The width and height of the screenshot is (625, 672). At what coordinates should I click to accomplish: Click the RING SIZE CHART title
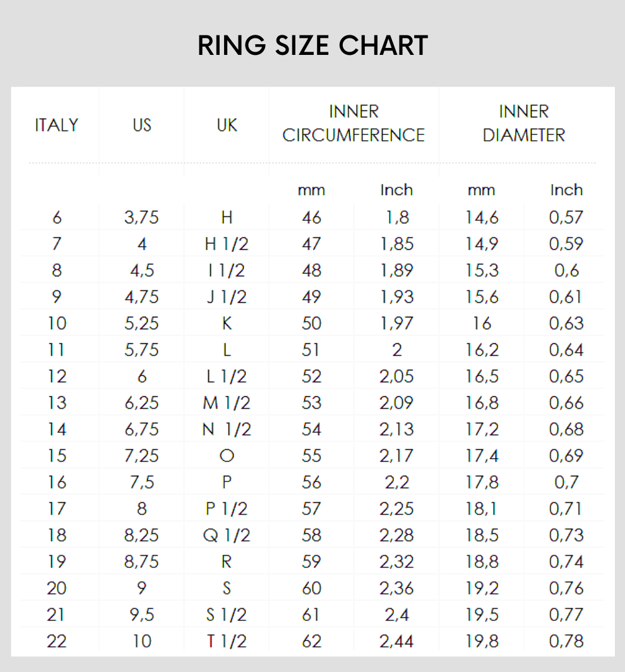click(x=312, y=45)
